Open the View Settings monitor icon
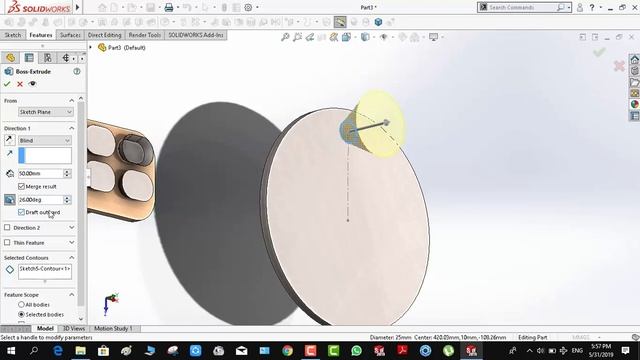 [433, 37]
